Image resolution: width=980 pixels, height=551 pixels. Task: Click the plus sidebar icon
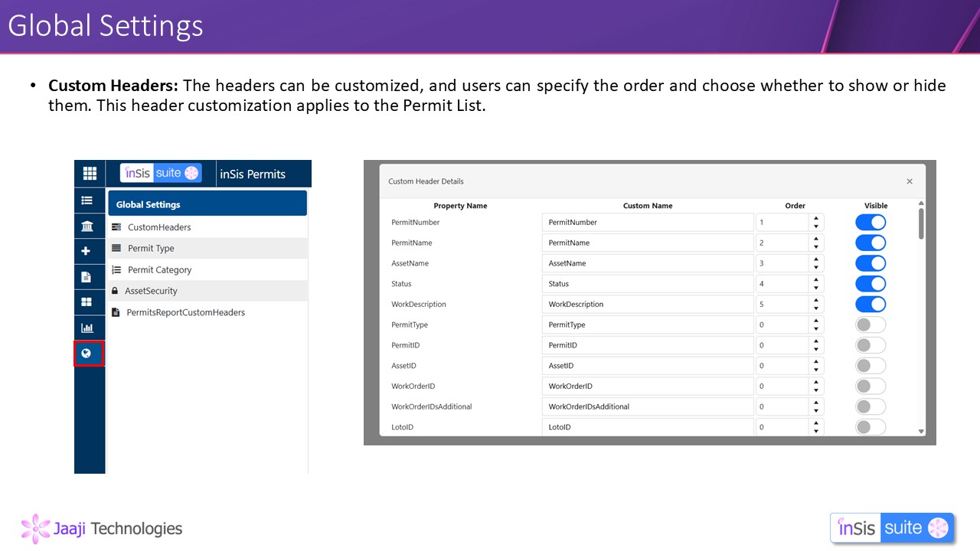click(x=87, y=251)
